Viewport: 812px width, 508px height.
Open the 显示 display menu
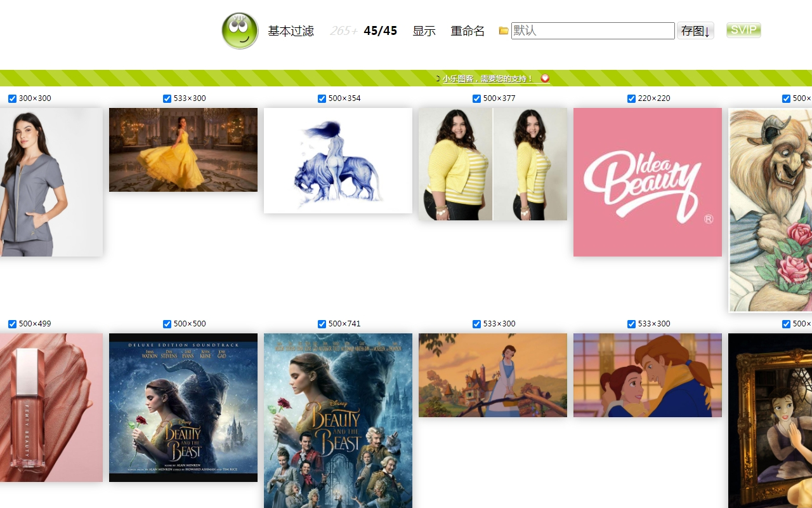pos(424,30)
